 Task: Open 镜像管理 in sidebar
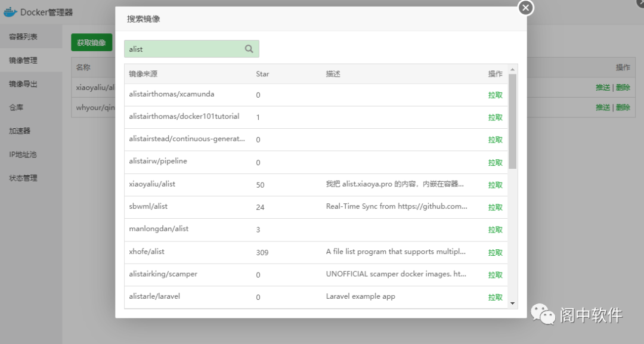pyautogui.click(x=23, y=60)
